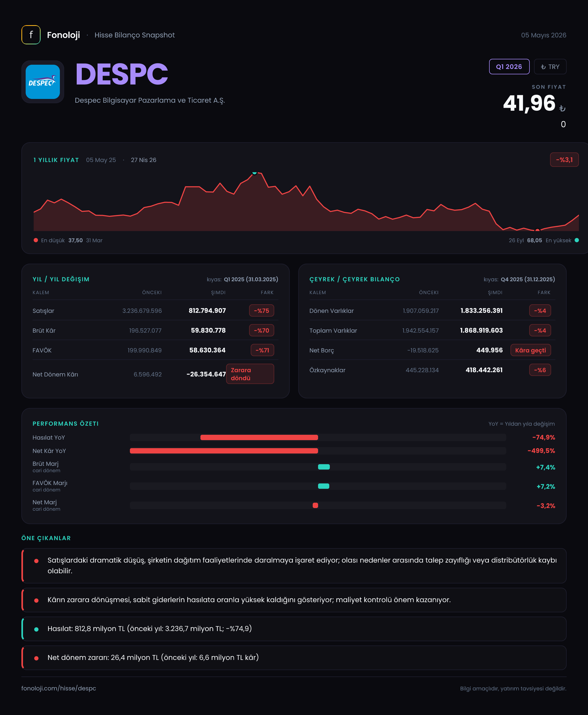
Task: Click the 'ÖNE ÇIKANLAR' section header
Action: pyautogui.click(x=46, y=538)
